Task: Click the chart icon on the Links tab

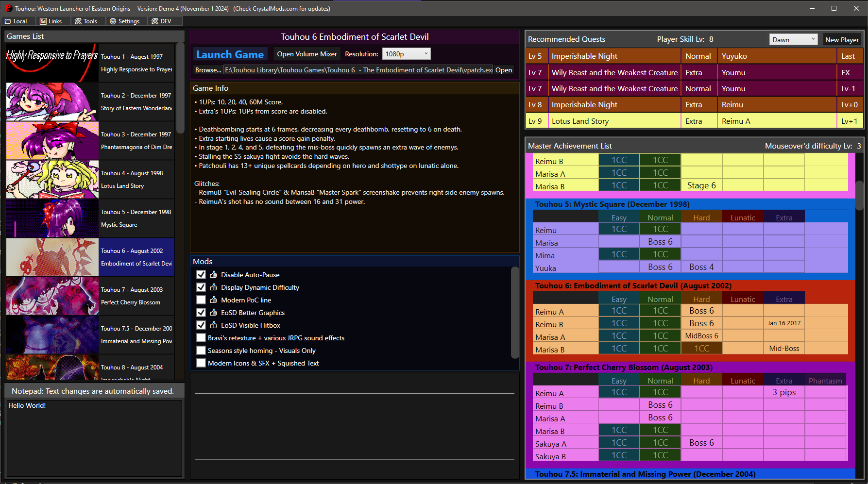Action: (x=43, y=21)
